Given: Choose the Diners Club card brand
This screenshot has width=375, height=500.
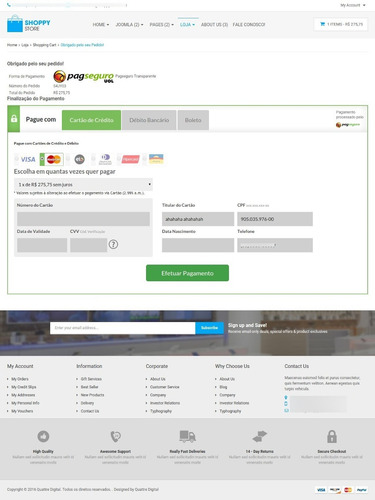Looking at the screenshot, I should coord(105,159).
